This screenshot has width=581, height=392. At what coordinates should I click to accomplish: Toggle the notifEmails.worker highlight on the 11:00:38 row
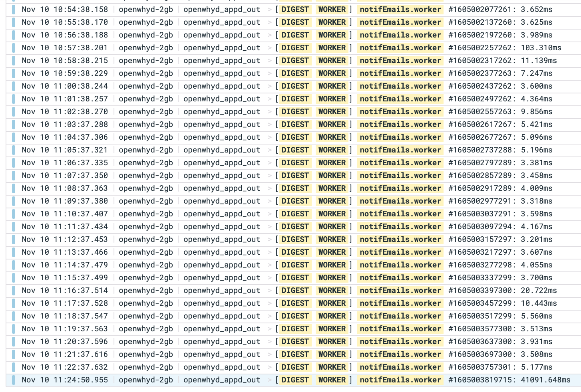point(400,86)
